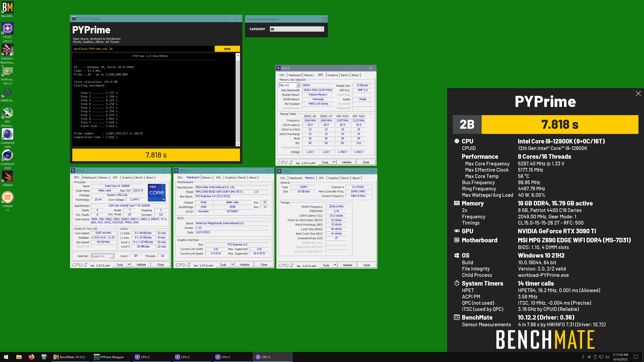The height and width of the screenshot is (362, 644).
Task: Open the fourth pinned taskbar app icon
Action: pos(44,357)
